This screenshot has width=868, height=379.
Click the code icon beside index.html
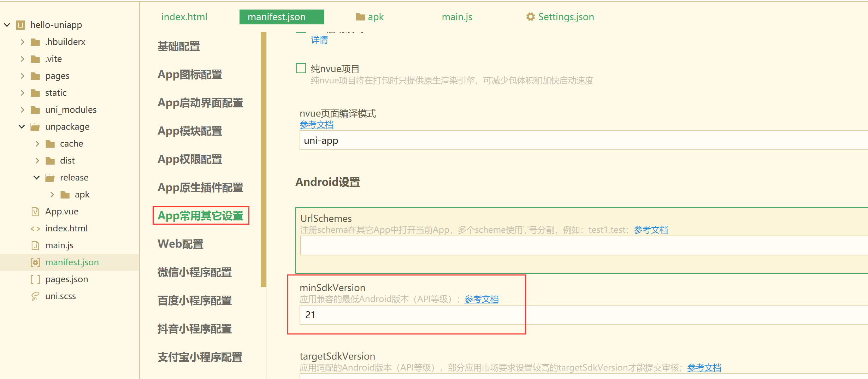35,228
